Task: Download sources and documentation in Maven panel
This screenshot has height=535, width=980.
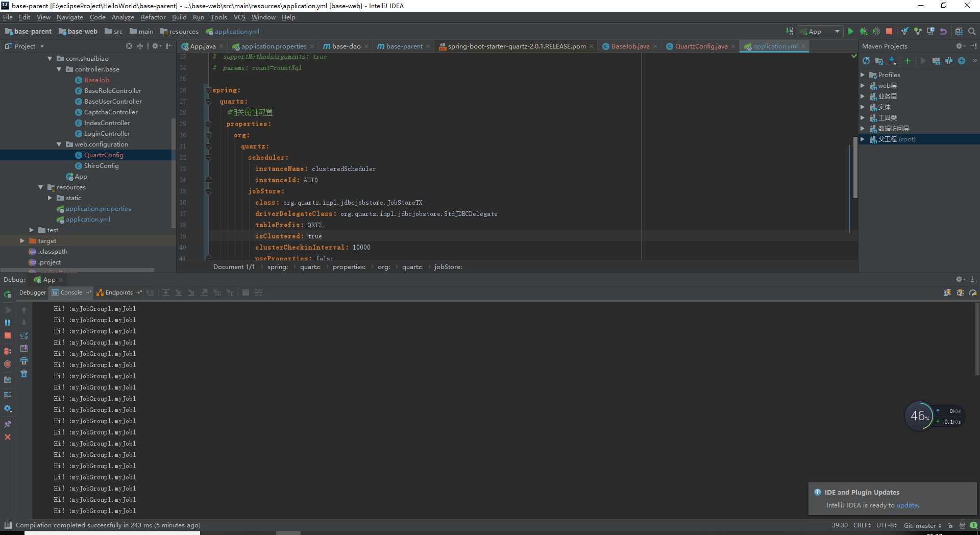Action: click(892, 61)
